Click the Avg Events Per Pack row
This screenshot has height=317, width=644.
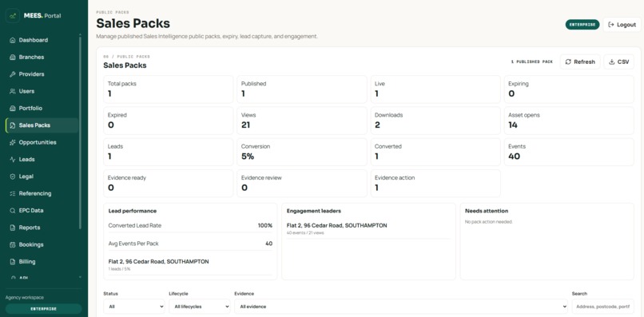click(x=190, y=244)
